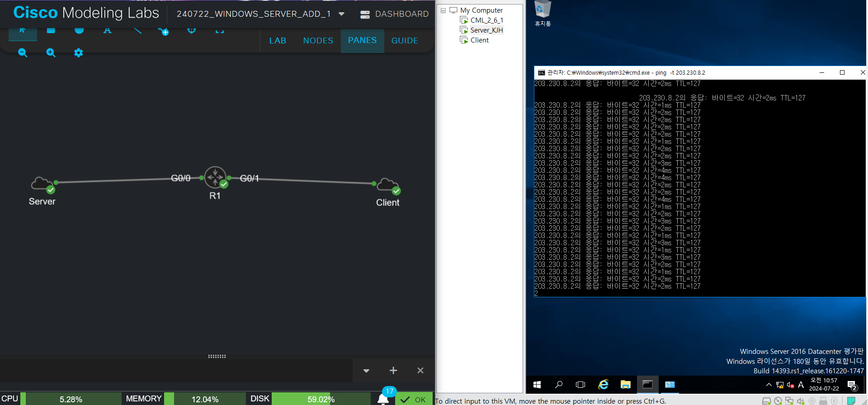Launch Internet Explorer from VM taskbar
Viewport: 868px width, 405px height.
click(604, 385)
